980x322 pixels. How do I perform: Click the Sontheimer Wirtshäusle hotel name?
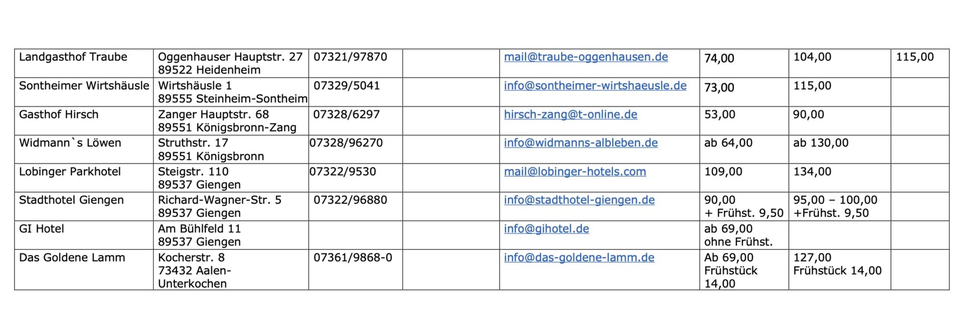point(84,86)
